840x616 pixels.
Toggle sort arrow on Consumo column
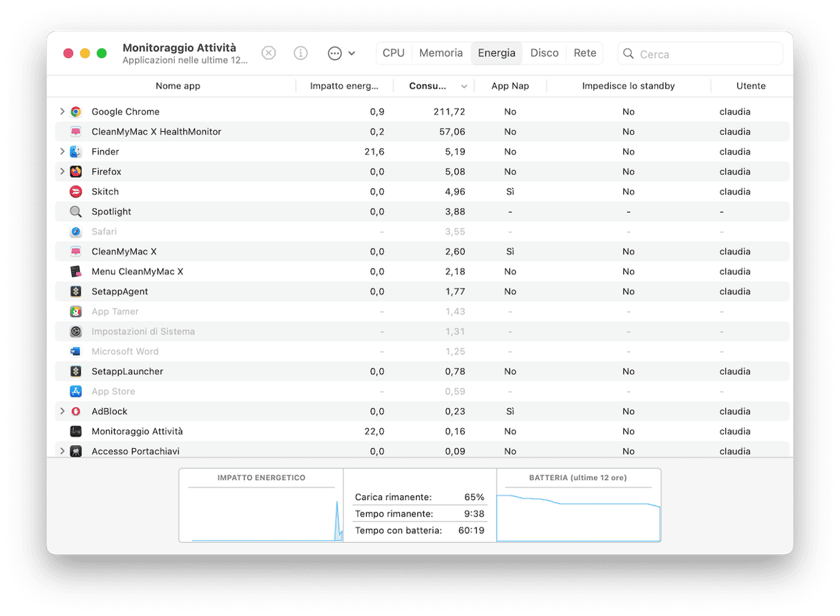464,86
